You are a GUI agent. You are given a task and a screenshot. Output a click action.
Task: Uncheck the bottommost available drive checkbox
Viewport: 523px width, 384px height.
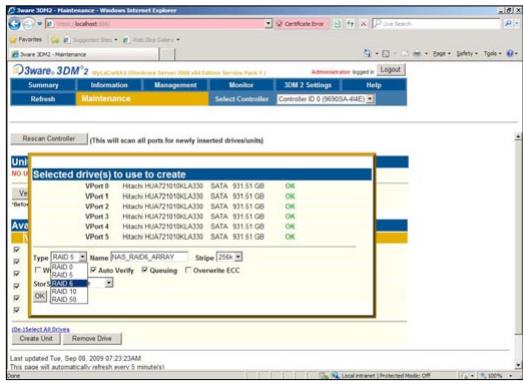[x=16, y=310]
